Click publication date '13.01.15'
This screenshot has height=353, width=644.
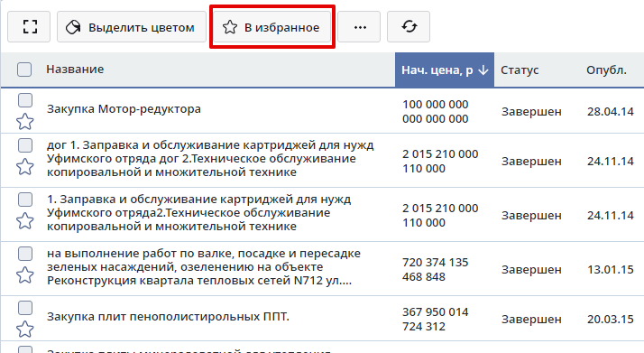[x=611, y=270]
